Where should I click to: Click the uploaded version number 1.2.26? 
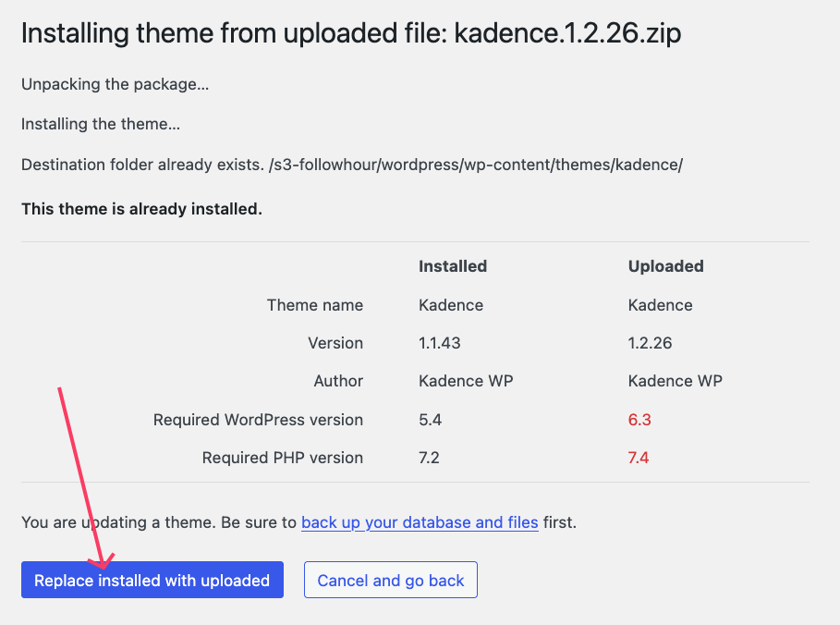[657, 343]
